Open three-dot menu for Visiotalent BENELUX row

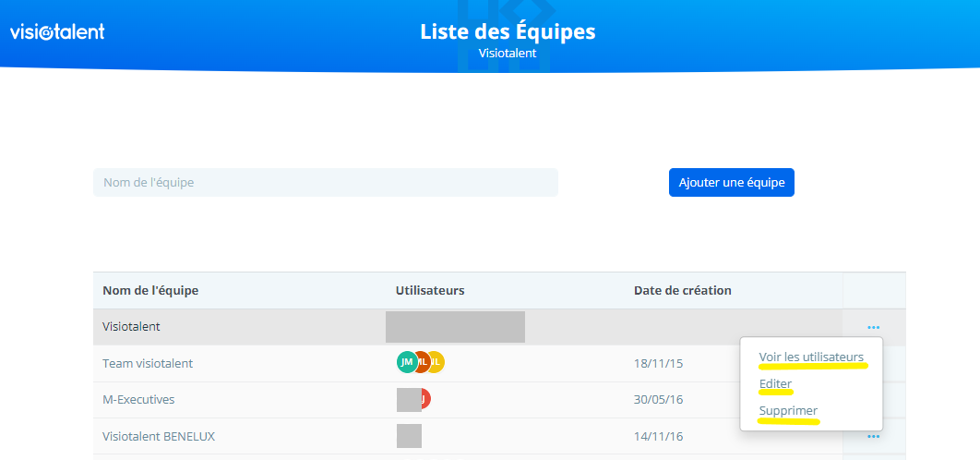873,436
